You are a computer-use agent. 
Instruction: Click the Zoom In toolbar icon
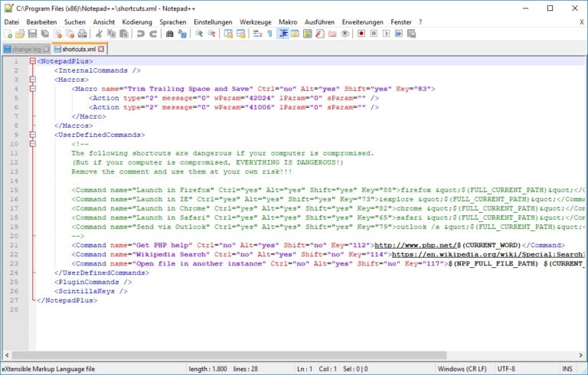pyautogui.click(x=199, y=34)
